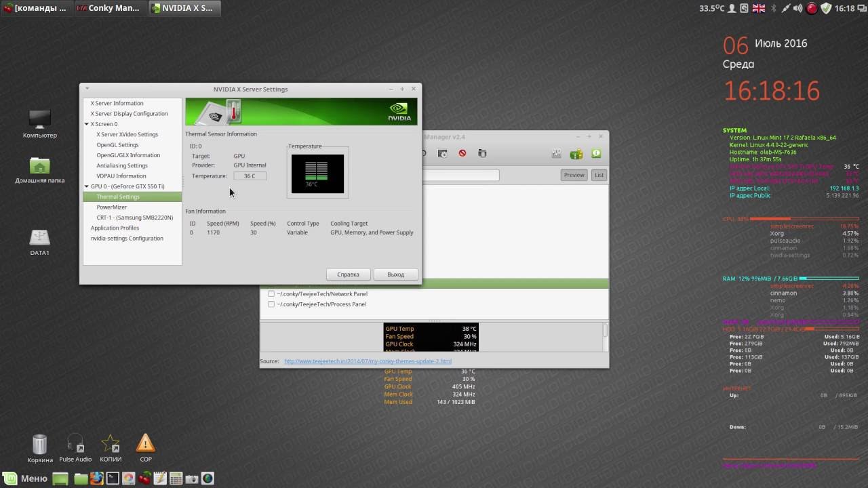Screen dimensions: 868x488
Task: Launch Firefox from the bottom panel
Action: tap(97, 479)
